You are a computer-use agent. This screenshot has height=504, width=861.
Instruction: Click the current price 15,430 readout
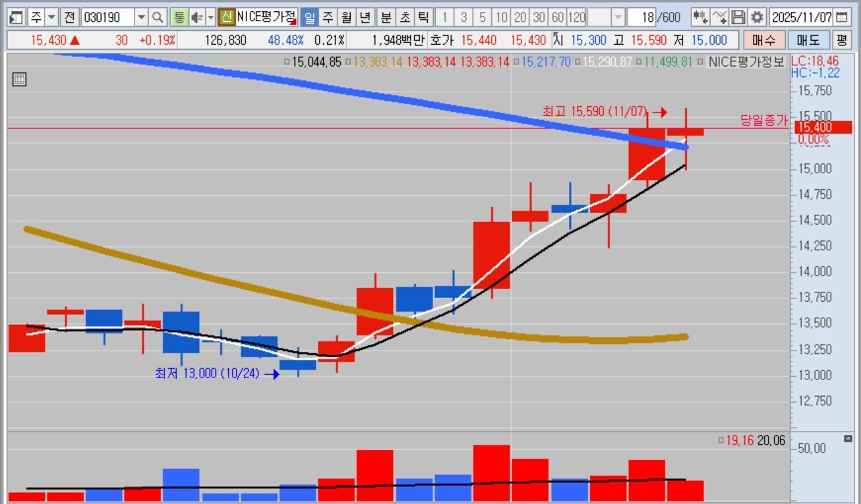point(49,40)
